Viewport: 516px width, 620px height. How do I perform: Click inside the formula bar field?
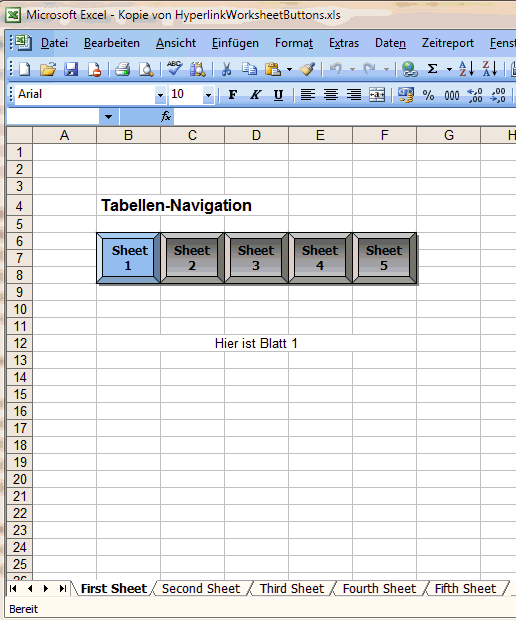pos(344,117)
